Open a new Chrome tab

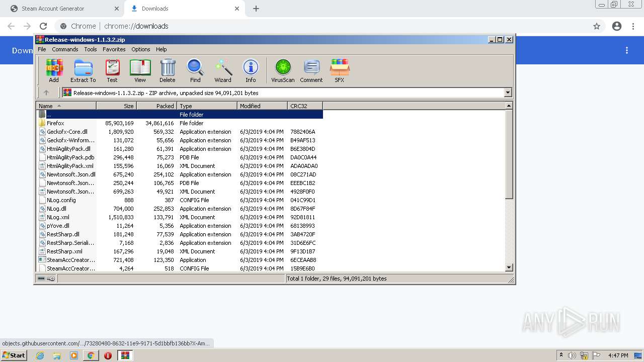pos(256,9)
